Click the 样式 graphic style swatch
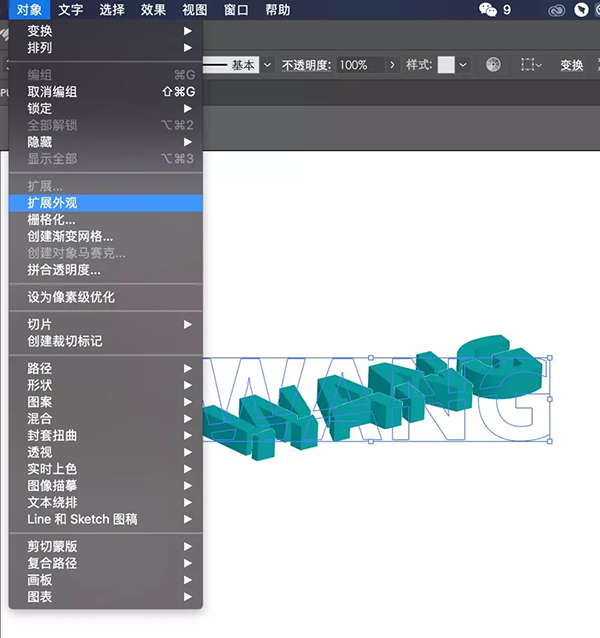 (446, 65)
